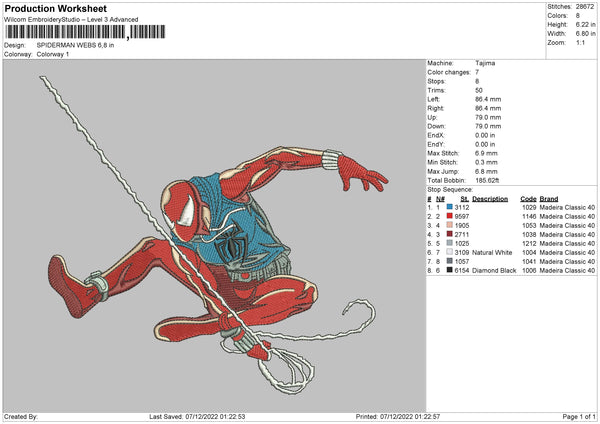The width and height of the screenshot is (600, 424).
Task: Select the Diamond Black 6154 swatch
Action: coord(450,270)
